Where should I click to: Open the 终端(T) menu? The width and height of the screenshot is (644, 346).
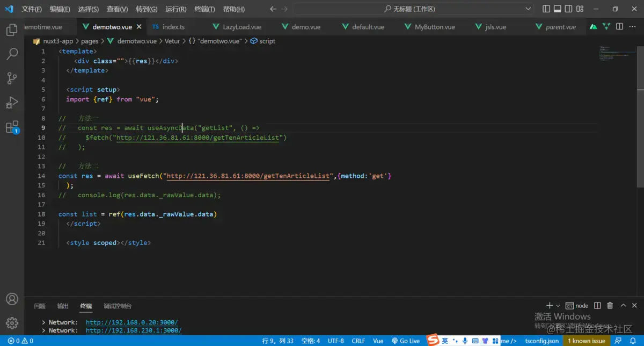click(204, 9)
